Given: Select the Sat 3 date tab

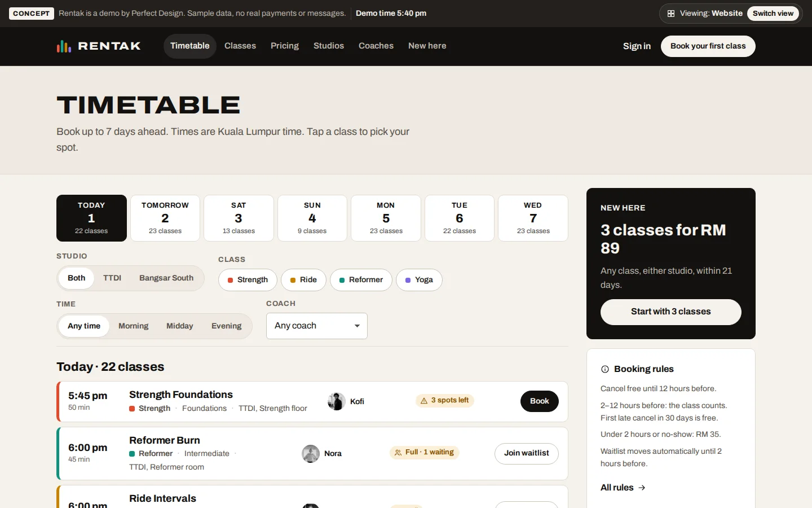Looking at the screenshot, I should (239, 218).
